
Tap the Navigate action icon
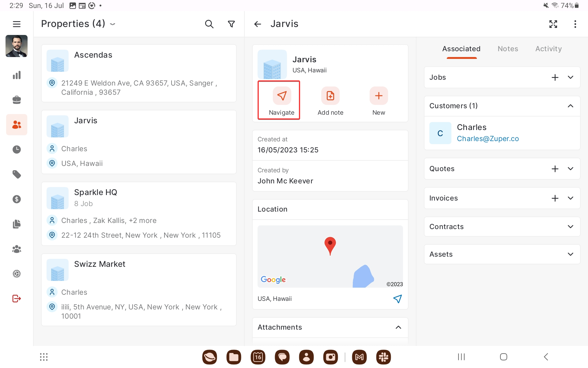[282, 96]
